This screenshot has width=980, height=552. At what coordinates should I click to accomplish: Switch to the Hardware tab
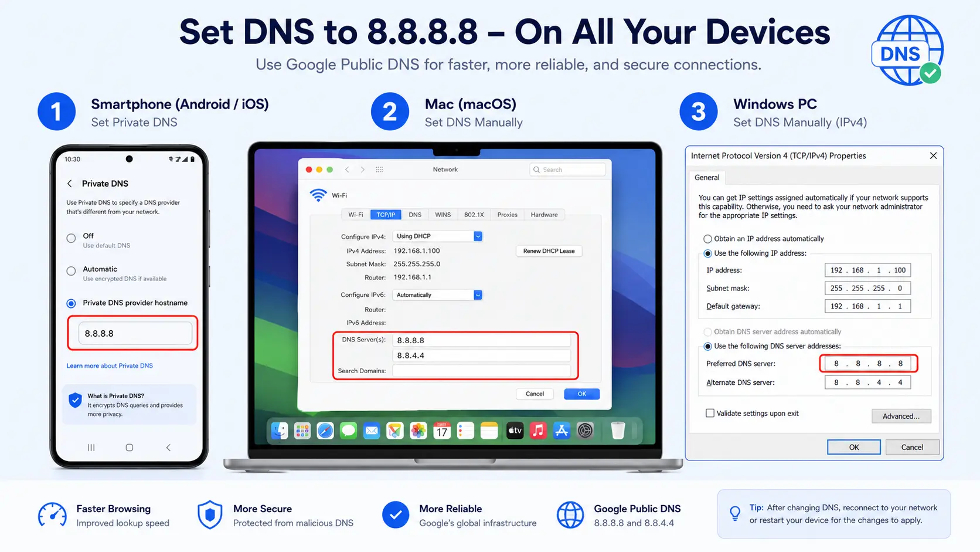545,215
